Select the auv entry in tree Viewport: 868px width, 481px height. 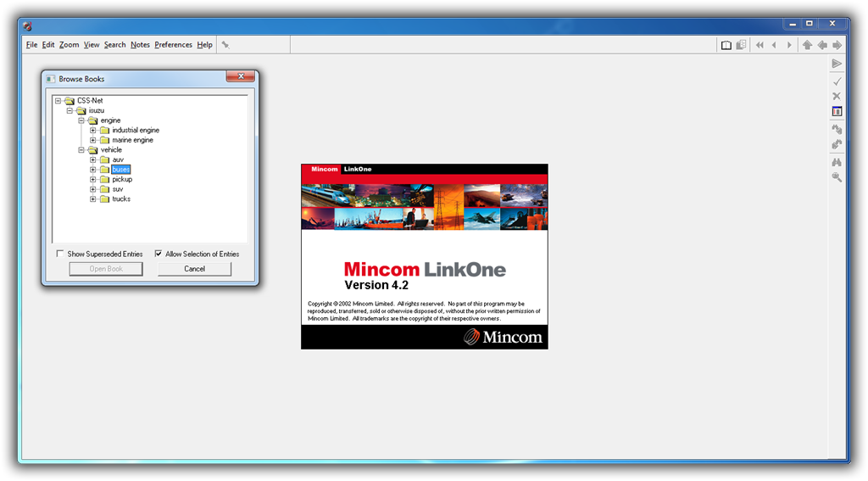(x=118, y=159)
